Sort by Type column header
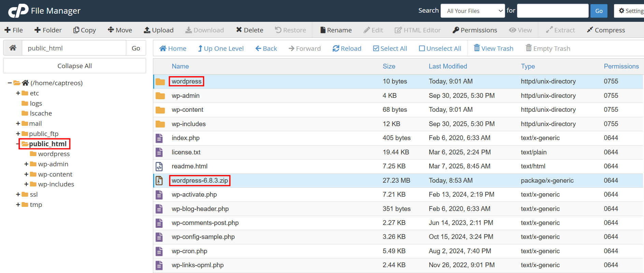644x273 pixels. tap(528, 66)
